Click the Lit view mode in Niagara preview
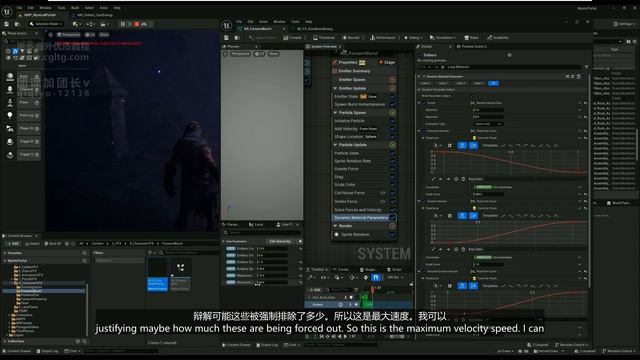The width and height of the screenshot is (640, 360). click(x=260, y=54)
